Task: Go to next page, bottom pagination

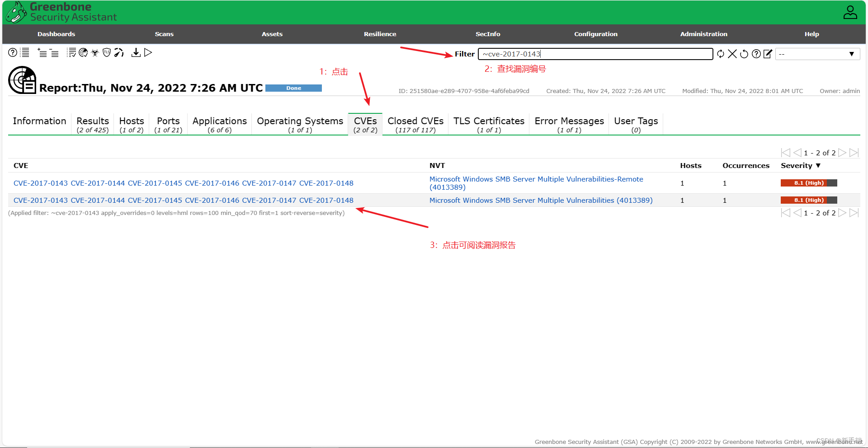Action: click(842, 213)
